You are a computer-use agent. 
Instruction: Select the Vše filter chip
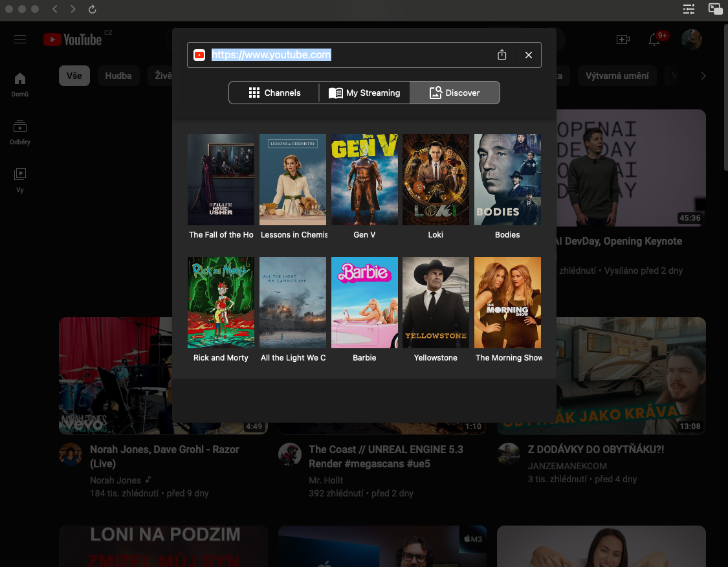74,76
